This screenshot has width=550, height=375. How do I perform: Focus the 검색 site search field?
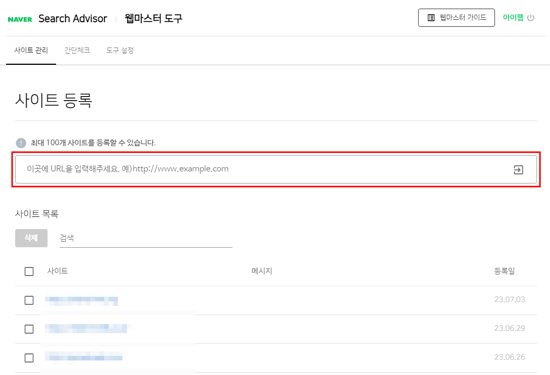[x=146, y=238]
